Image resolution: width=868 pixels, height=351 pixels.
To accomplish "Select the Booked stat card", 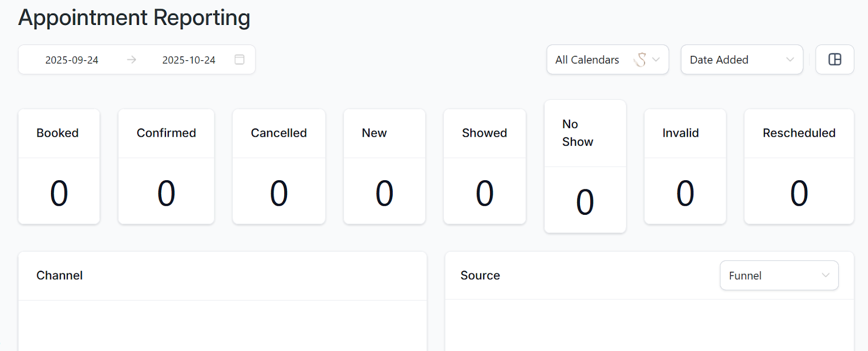I will [x=59, y=167].
